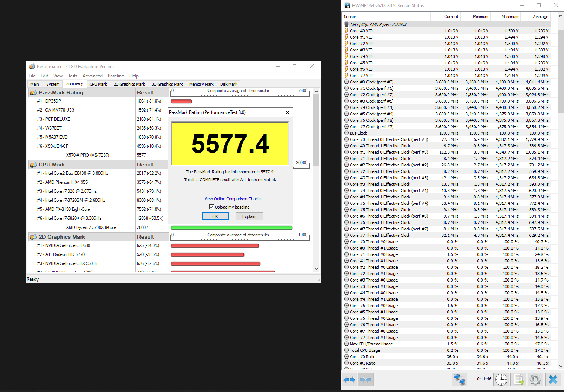Switch to the Main tab

pyautogui.click(x=35, y=84)
